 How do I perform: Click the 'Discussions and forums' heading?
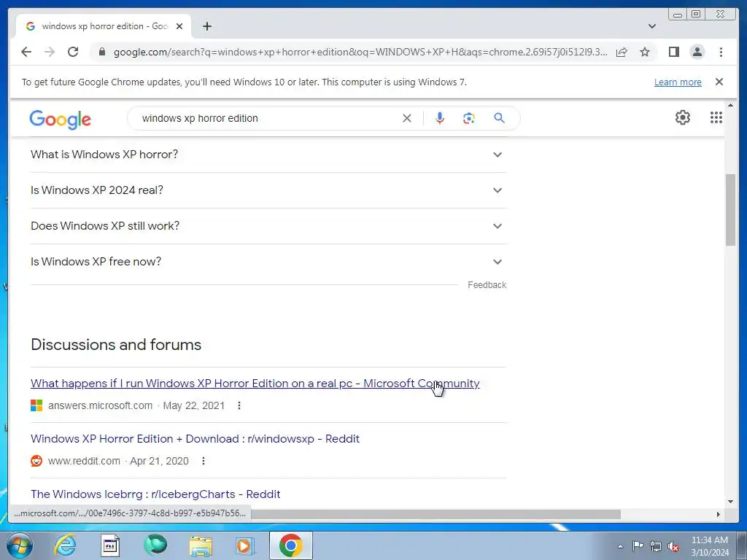[x=116, y=344]
